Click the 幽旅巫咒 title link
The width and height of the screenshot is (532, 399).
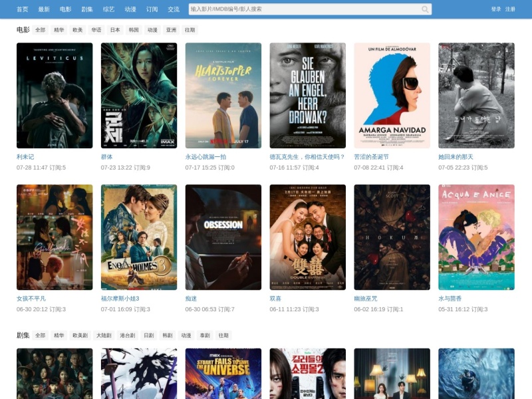[x=365, y=299]
